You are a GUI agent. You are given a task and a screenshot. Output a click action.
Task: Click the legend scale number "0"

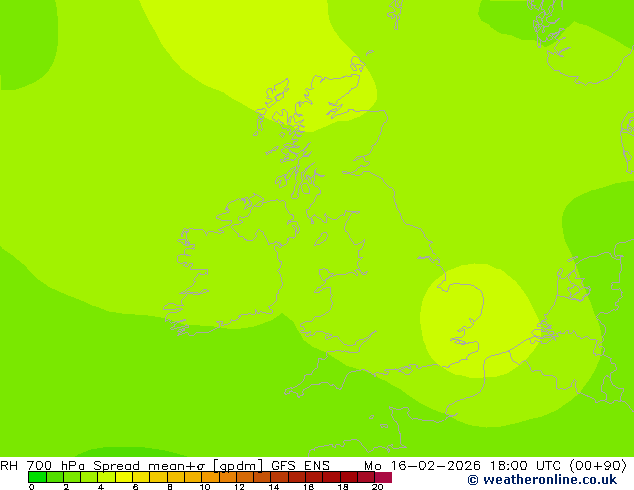tap(32, 487)
